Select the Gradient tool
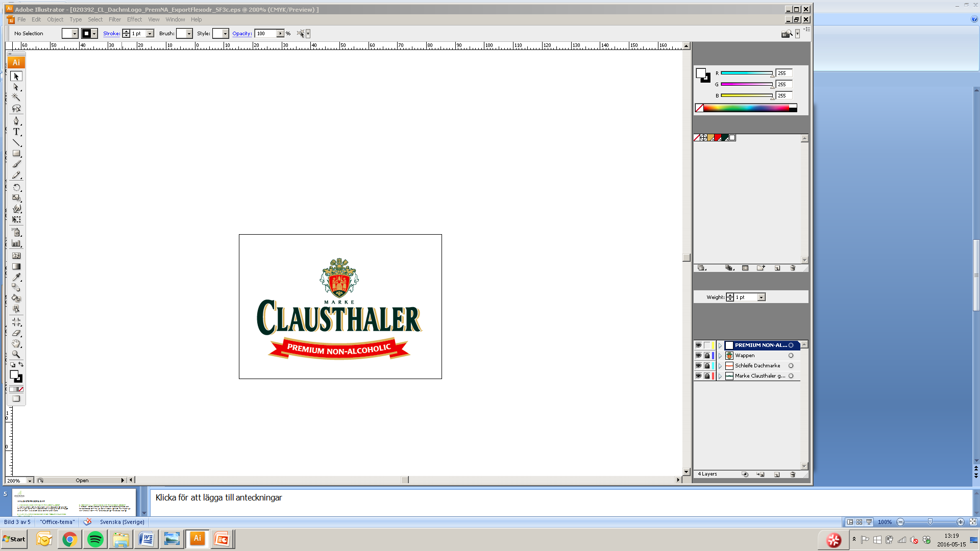 (x=16, y=266)
